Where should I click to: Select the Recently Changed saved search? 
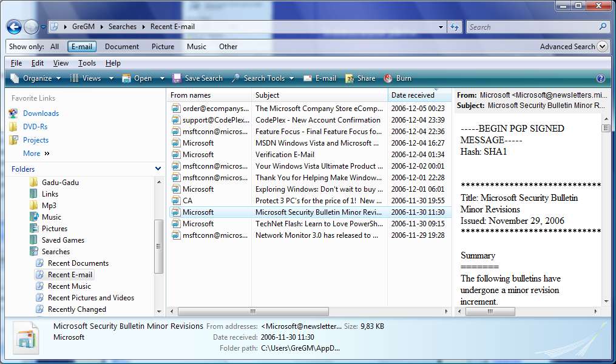click(x=77, y=309)
